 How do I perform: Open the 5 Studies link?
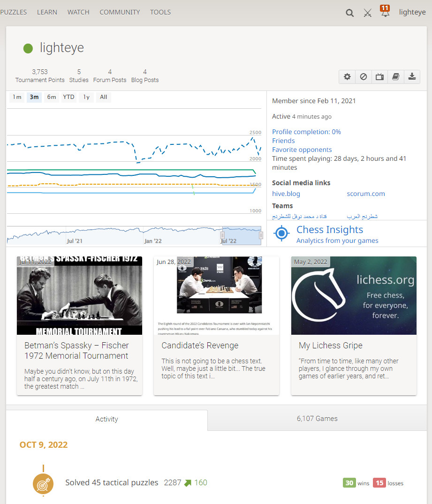[79, 76]
